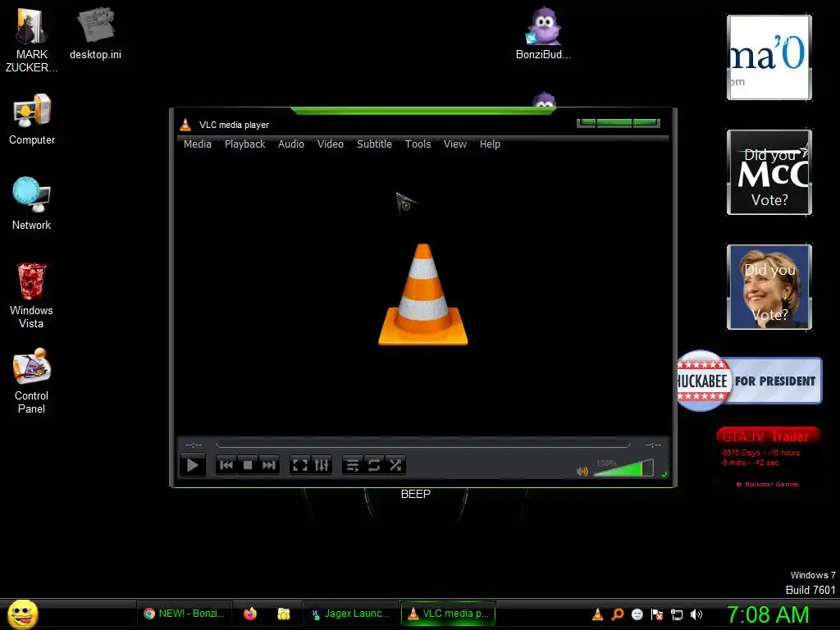Viewport: 840px width, 630px height.
Task: Click the orange magnifier tray icon
Action: click(617, 614)
